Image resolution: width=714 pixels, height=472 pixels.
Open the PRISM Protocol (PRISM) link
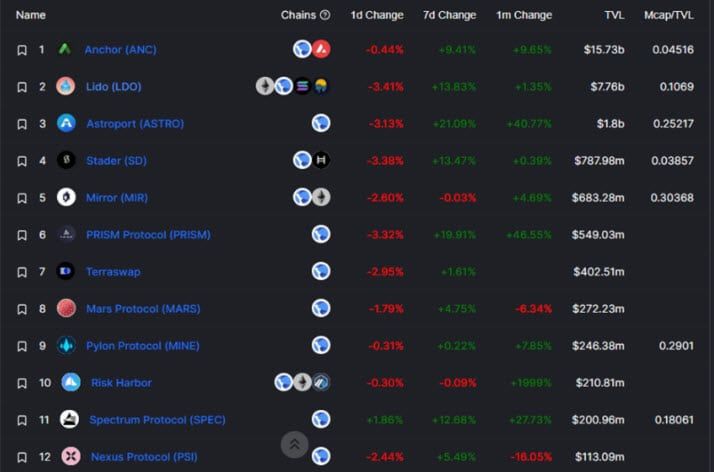[148, 235]
